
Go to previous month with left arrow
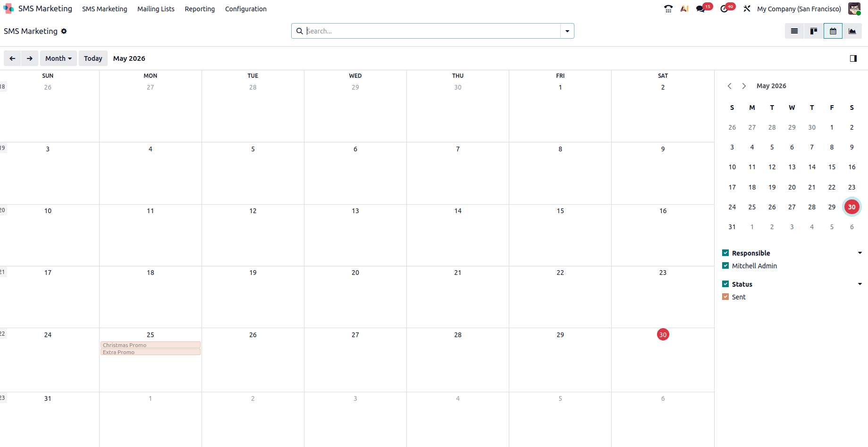click(x=12, y=58)
